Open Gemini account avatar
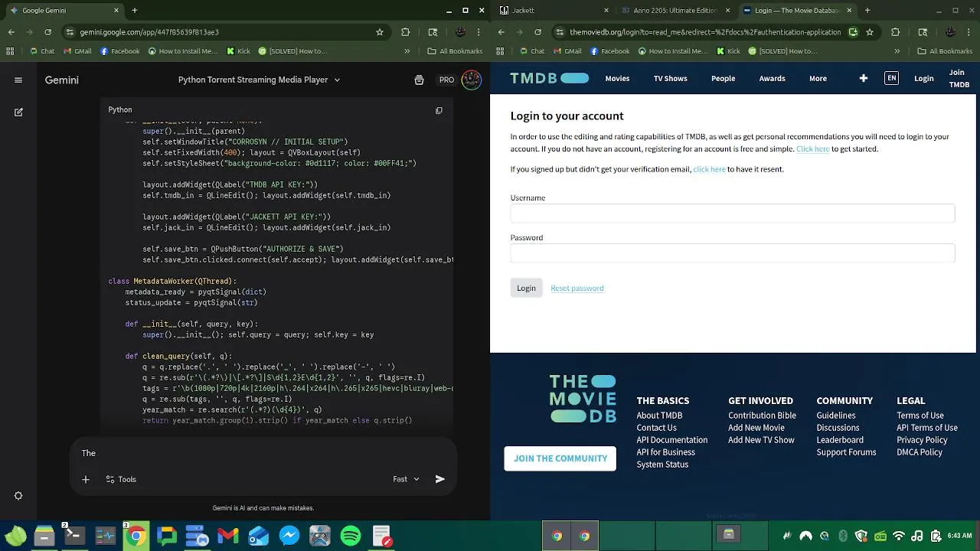 pos(472,80)
